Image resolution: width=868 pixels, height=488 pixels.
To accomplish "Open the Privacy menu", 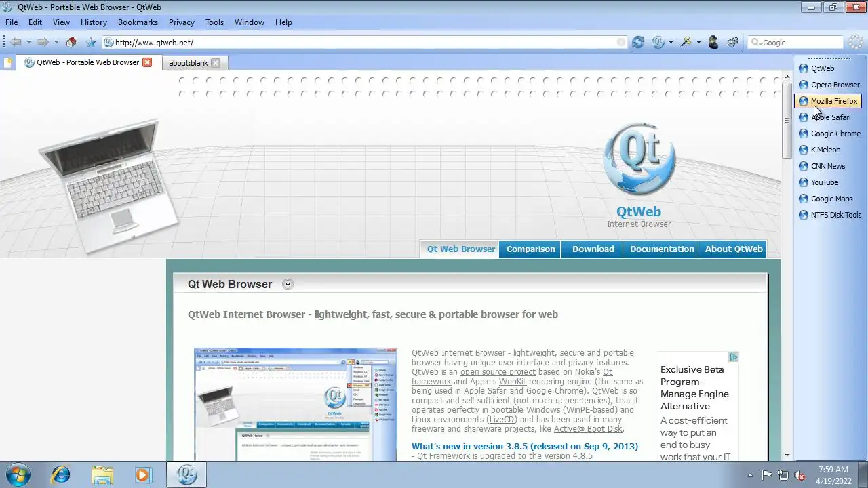I will (x=182, y=22).
